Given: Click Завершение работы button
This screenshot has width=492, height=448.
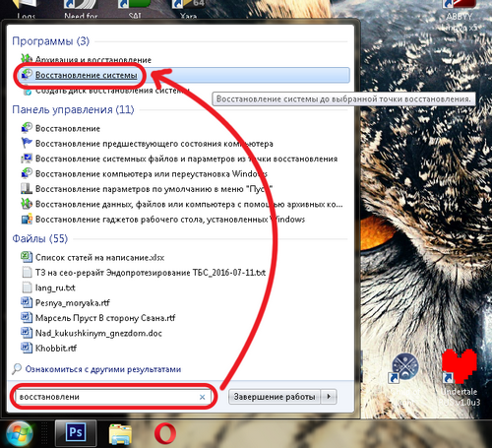Looking at the screenshot, I should click(275, 397).
